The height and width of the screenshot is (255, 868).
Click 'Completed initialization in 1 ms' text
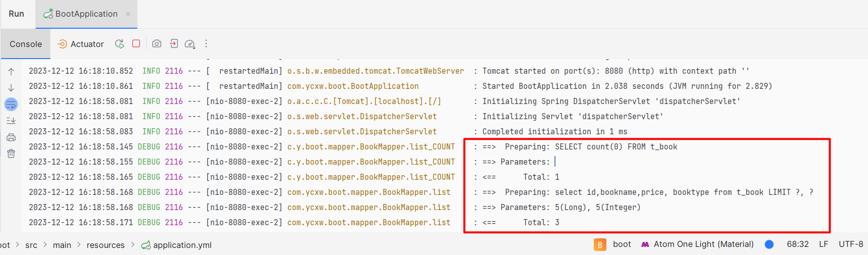pyautogui.click(x=554, y=131)
